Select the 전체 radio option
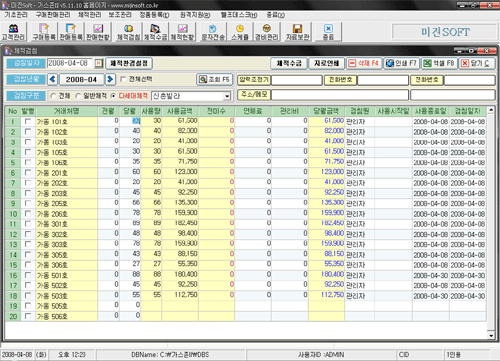500x361 pixels. click(53, 96)
